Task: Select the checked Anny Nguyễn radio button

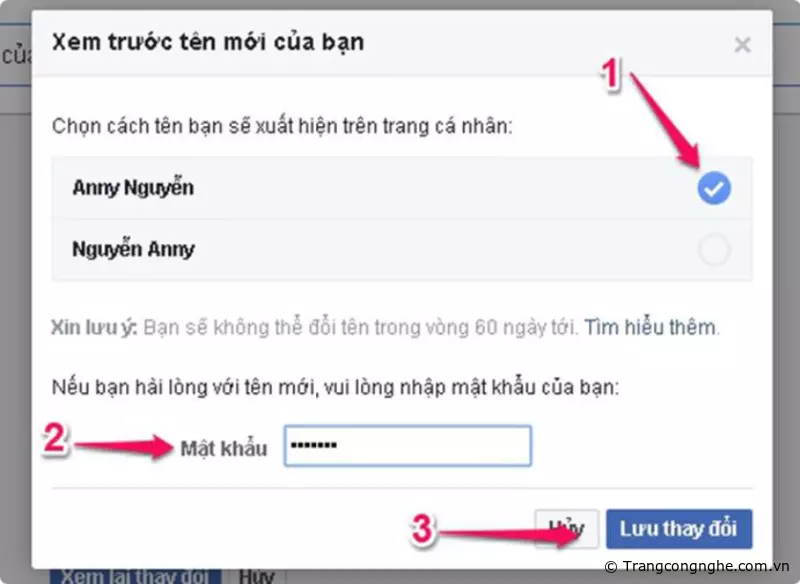Action: (x=714, y=188)
